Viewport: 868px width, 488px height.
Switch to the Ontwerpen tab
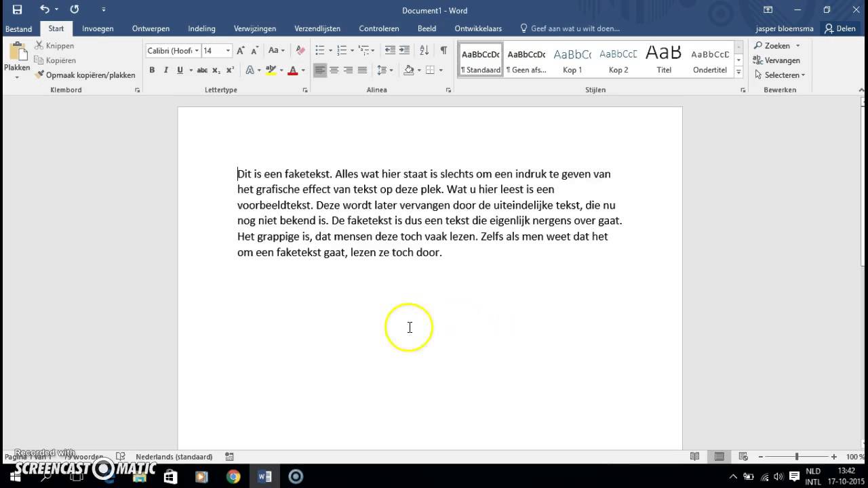point(151,28)
